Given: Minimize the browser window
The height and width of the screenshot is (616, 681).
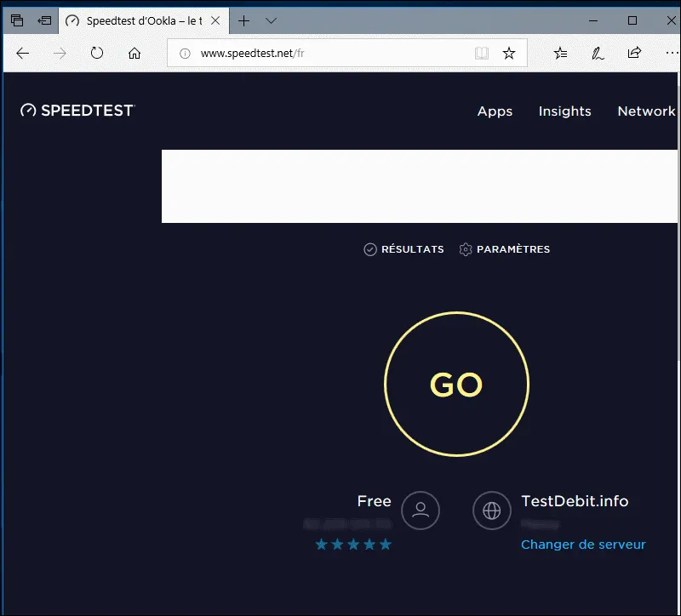Looking at the screenshot, I should [x=593, y=20].
